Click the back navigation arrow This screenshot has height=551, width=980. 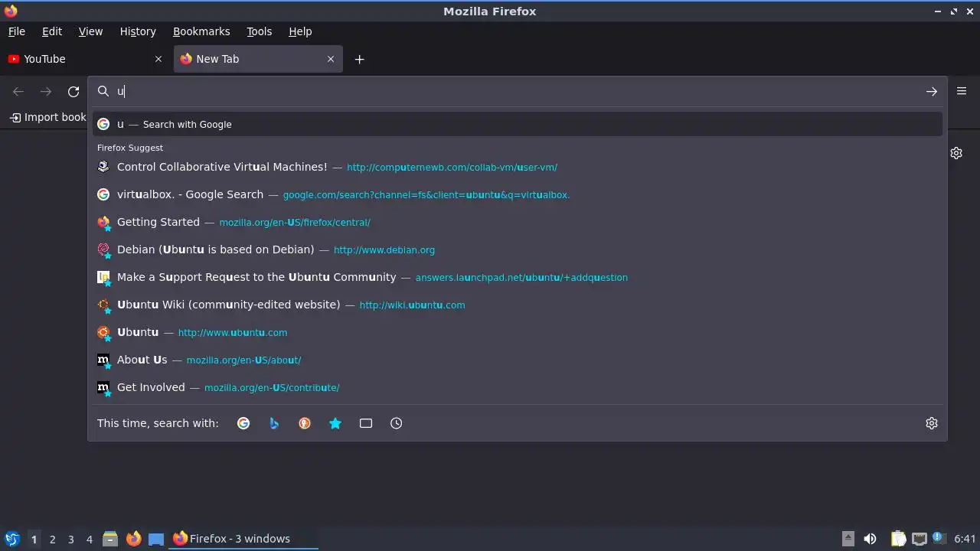18,92
